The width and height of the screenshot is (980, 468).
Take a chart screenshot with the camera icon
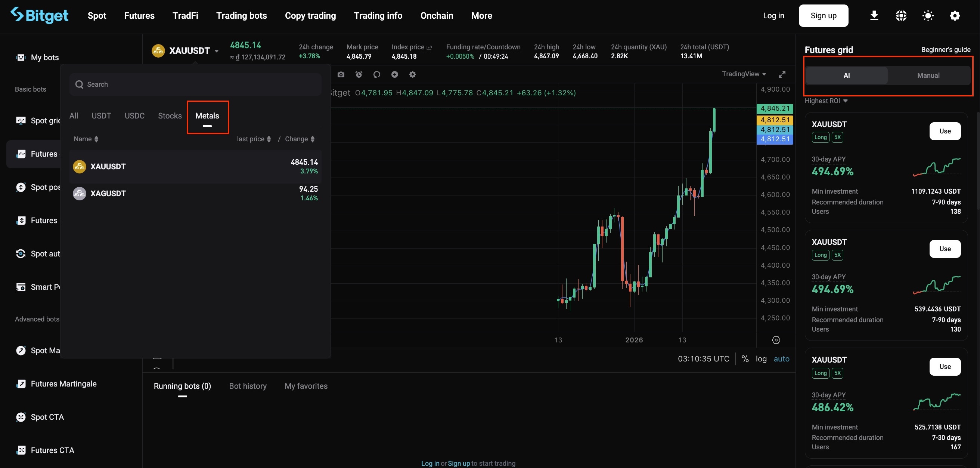click(341, 74)
